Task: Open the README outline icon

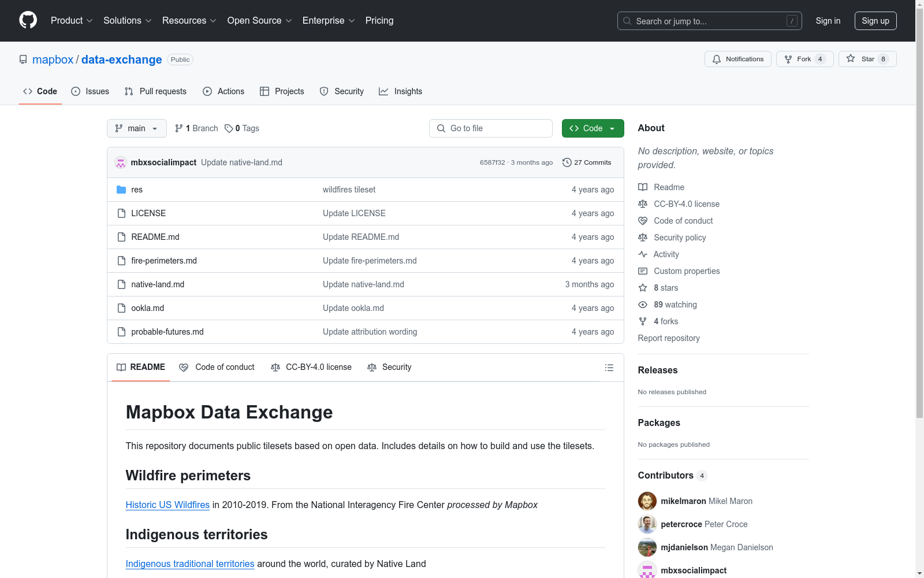Action: pyautogui.click(x=609, y=368)
